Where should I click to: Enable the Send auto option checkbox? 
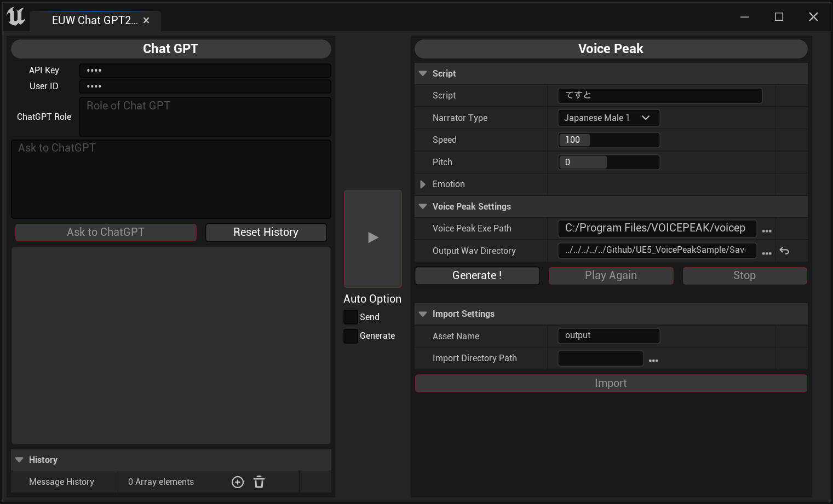(351, 317)
